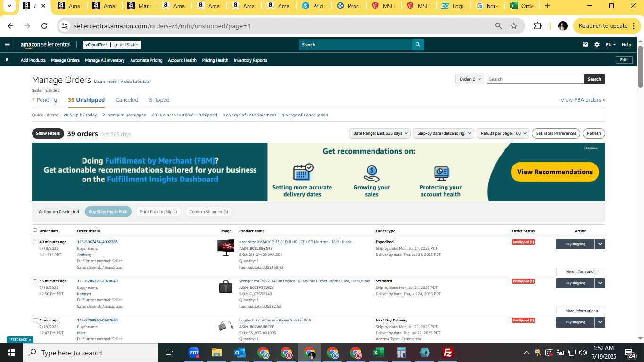Viewport: 644px width, 362px height.
Task: Select order 113-5067434-4092263 checkbox
Action: pos(35,242)
